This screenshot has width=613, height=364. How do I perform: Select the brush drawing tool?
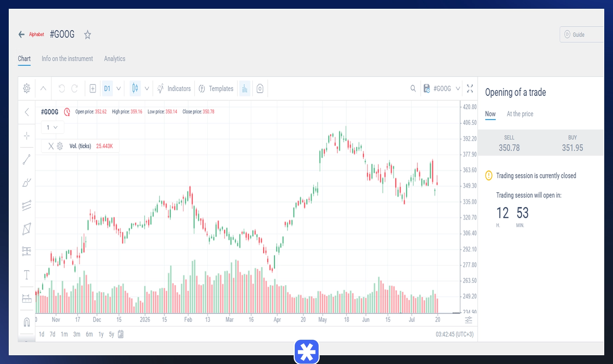[27, 182]
